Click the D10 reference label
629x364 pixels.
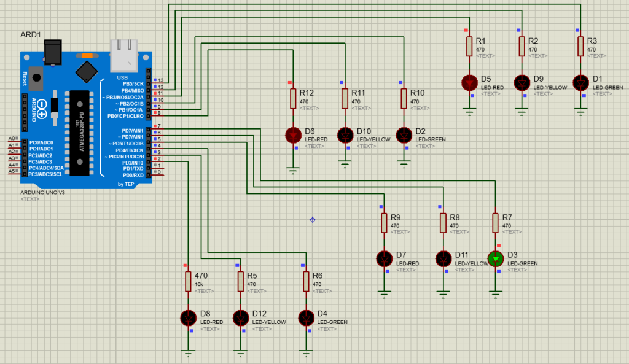(364, 131)
